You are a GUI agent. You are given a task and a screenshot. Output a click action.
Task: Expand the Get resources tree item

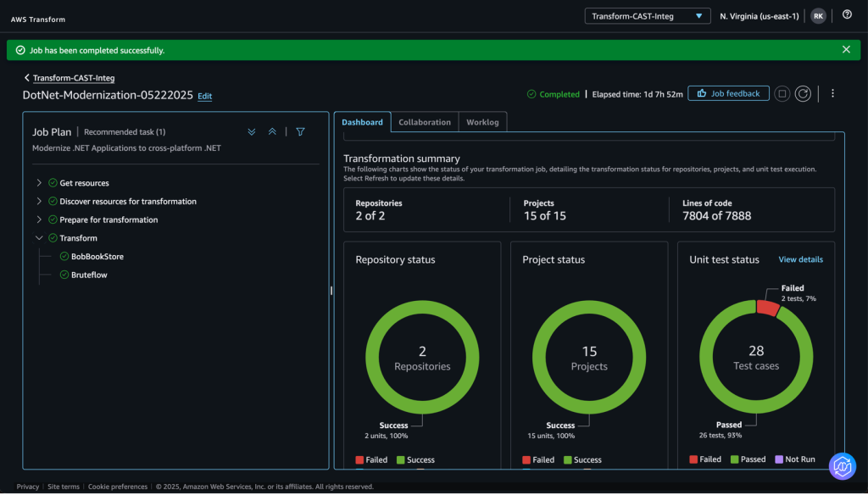38,182
